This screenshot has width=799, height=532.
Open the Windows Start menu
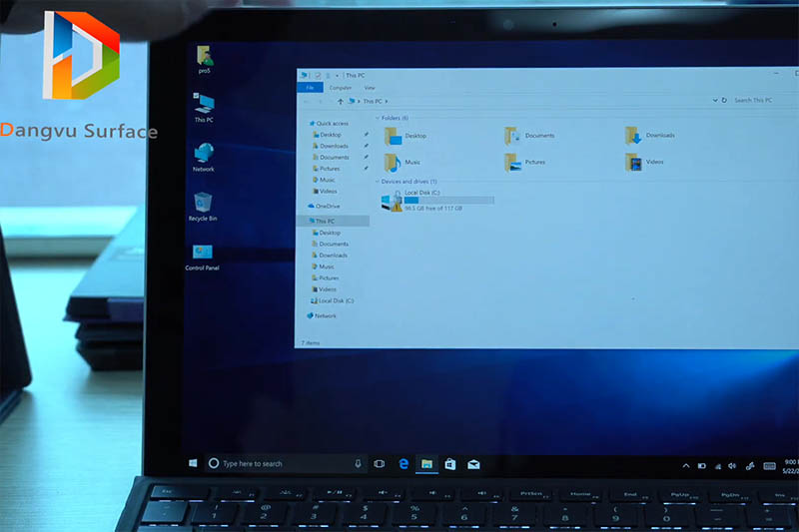[x=193, y=463]
